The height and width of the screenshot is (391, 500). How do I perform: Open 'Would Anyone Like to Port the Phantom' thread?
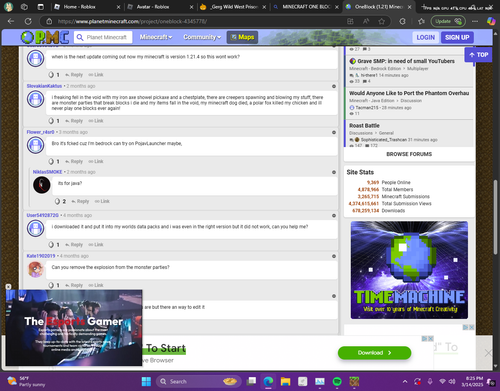click(x=409, y=93)
